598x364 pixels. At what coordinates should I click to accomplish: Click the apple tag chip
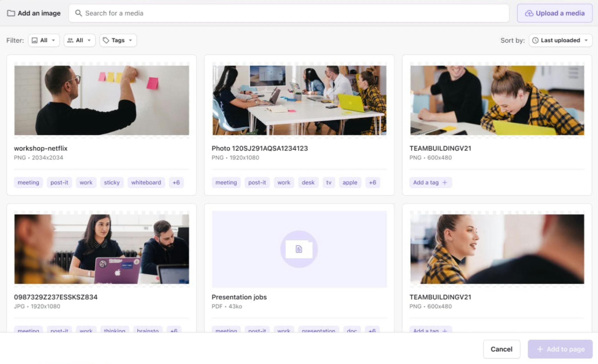pos(350,183)
